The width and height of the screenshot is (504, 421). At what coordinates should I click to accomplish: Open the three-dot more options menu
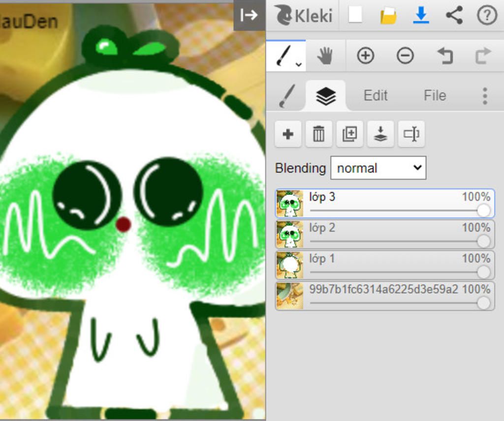(485, 95)
